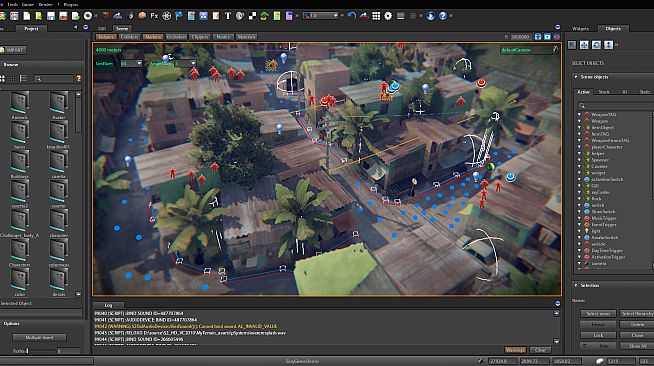The image size is (654, 366).
Task: Click the IMPORT button
Action: coord(14,50)
